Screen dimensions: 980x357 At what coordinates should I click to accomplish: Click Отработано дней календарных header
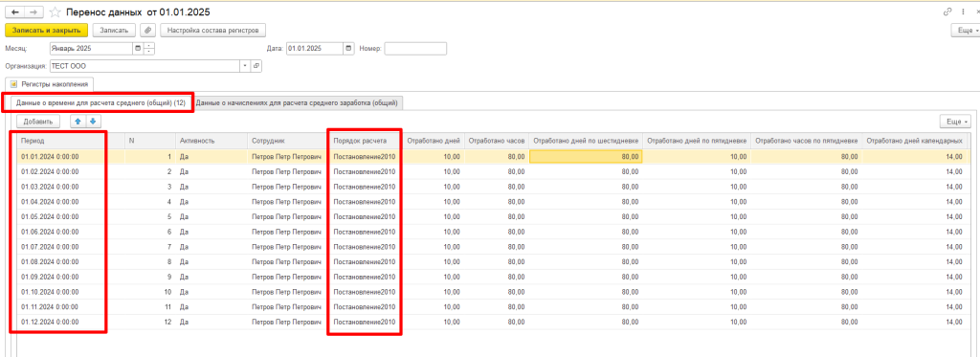pyautogui.click(x=915, y=142)
